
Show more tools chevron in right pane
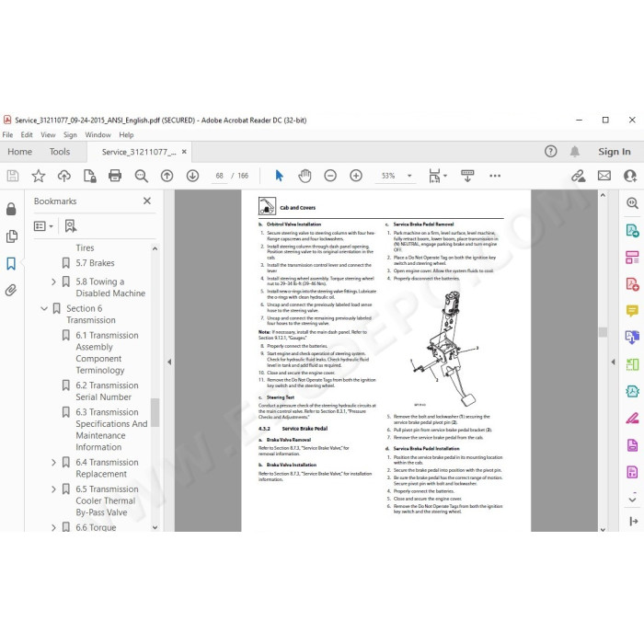(632, 500)
